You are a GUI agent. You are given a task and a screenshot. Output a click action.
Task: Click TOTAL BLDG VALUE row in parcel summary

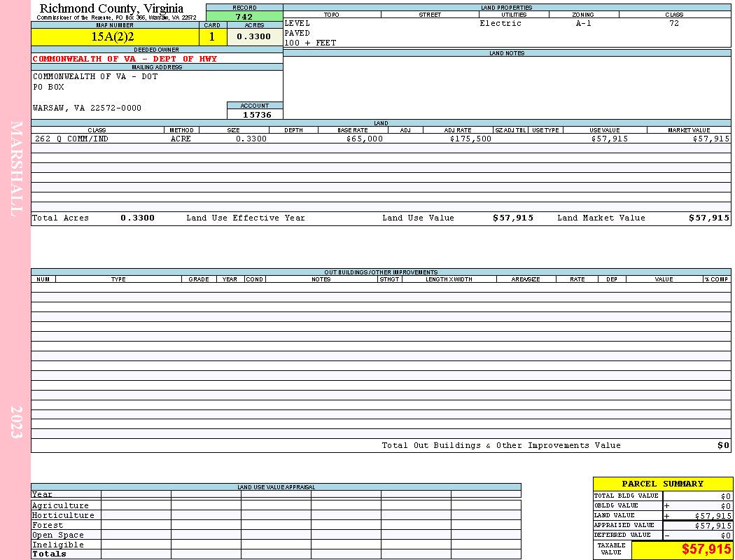pos(662,496)
